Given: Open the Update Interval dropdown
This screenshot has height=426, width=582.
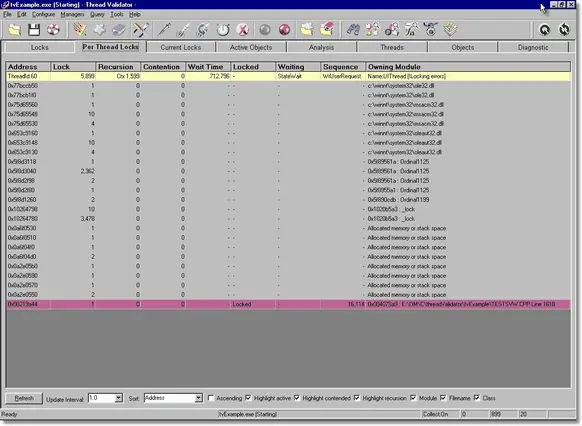Looking at the screenshot, I should (x=118, y=398).
